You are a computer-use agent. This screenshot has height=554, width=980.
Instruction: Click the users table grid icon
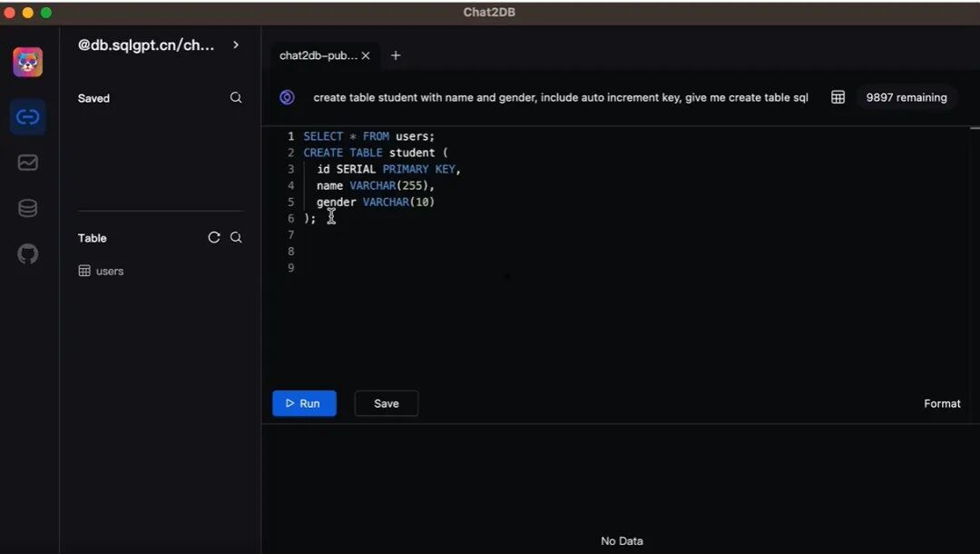pyautogui.click(x=84, y=271)
